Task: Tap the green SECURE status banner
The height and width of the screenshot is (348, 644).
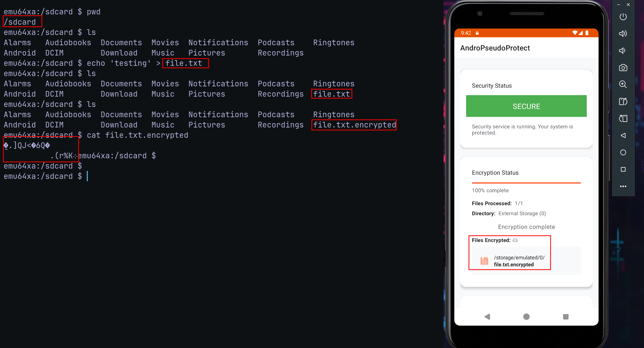Action: pos(526,106)
